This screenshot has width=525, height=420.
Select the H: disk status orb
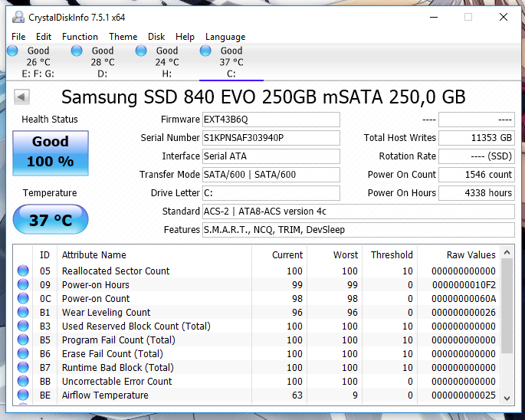[x=141, y=51]
